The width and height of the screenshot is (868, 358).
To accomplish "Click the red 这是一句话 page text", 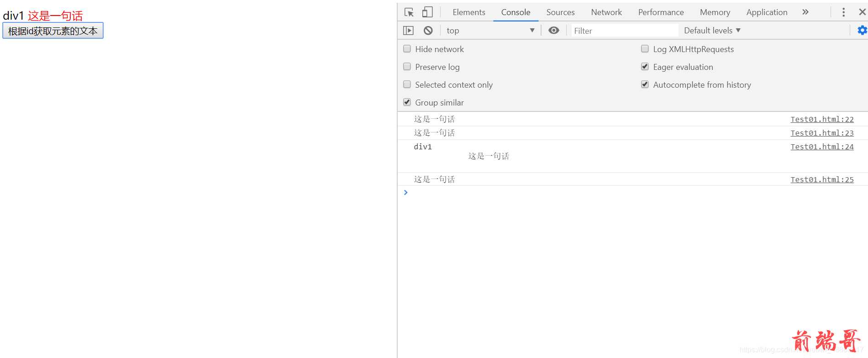I will [x=55, y=16].
